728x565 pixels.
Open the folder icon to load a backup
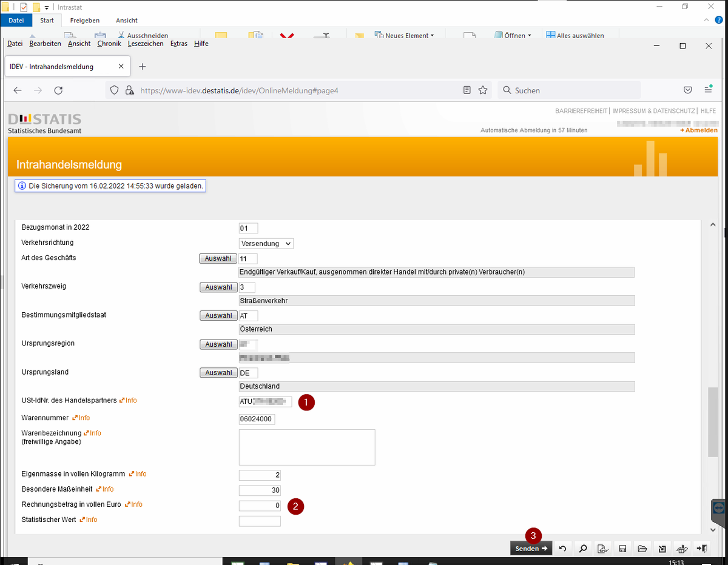(642, 548)
